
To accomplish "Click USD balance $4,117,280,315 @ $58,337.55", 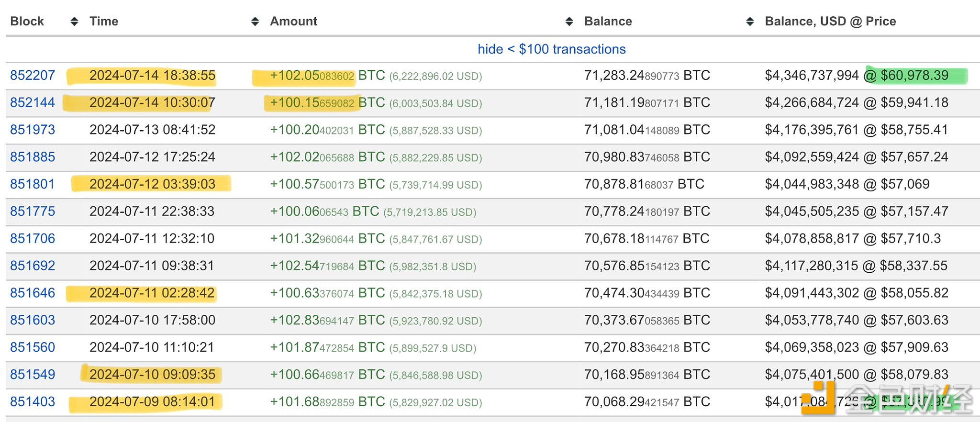I will click(856, 266).
